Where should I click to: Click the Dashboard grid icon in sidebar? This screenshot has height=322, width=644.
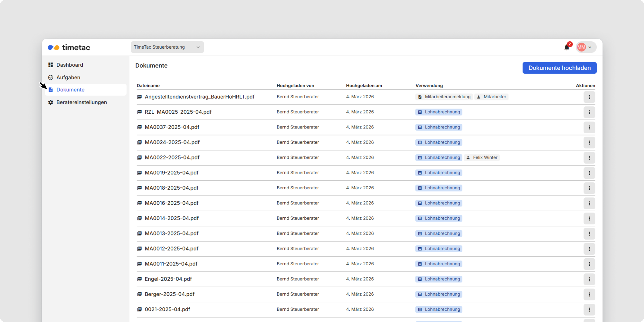51,65
